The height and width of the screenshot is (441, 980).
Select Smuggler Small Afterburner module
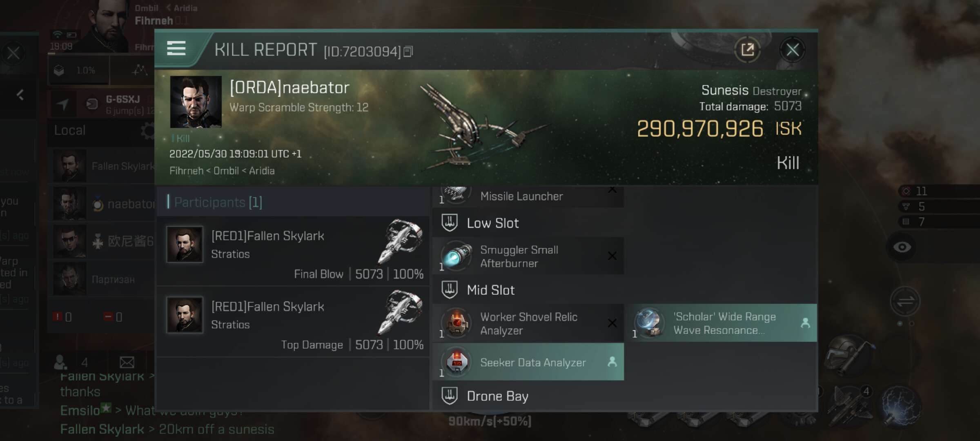pos(528,256)
